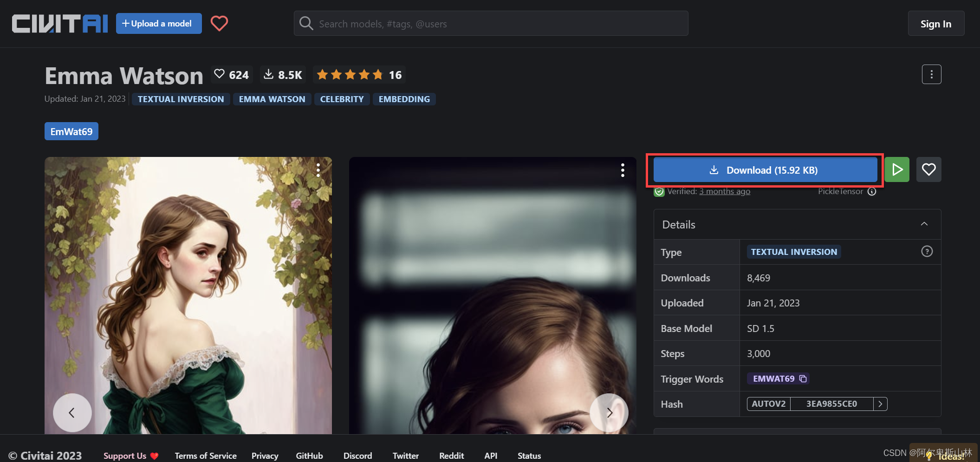
Task: Open the model options three-dot menu
Action: pos(931,74)
